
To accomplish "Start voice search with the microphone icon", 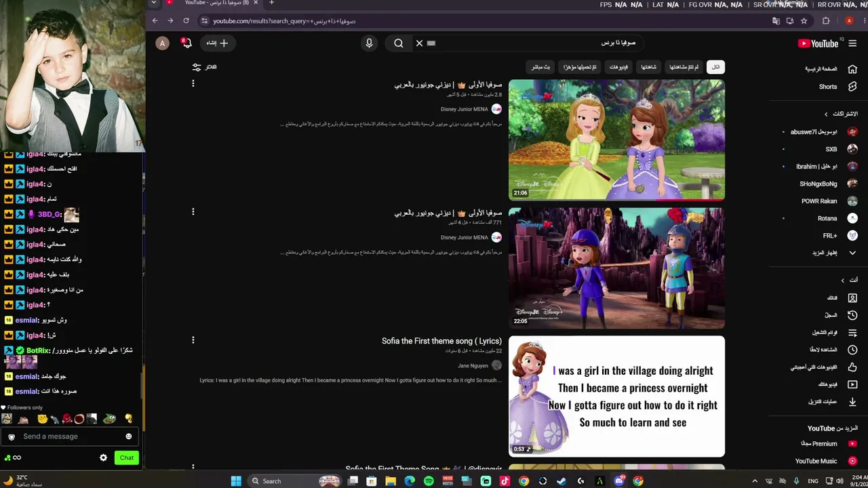I will [x=369, y=43].
